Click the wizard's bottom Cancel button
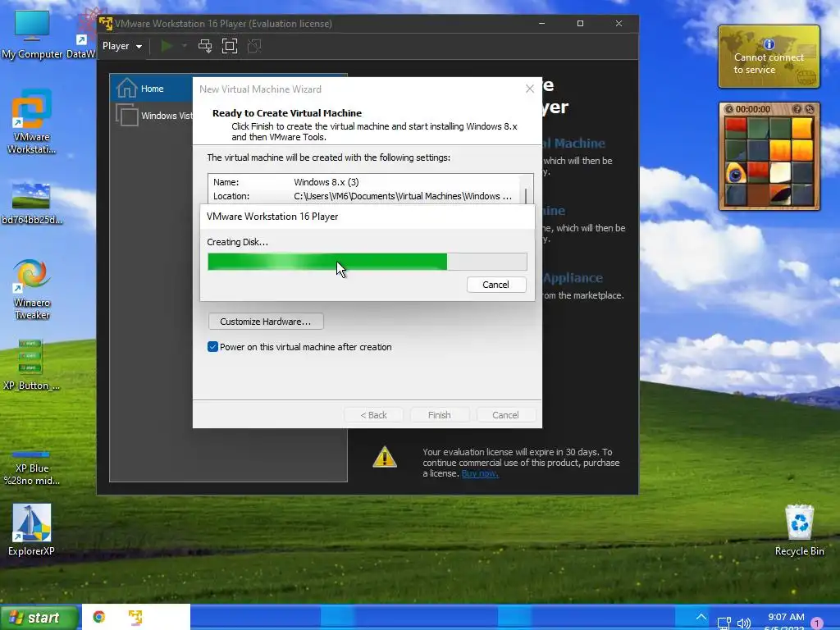The height and width of the screenshot is (630, 840). pos(505,415)
